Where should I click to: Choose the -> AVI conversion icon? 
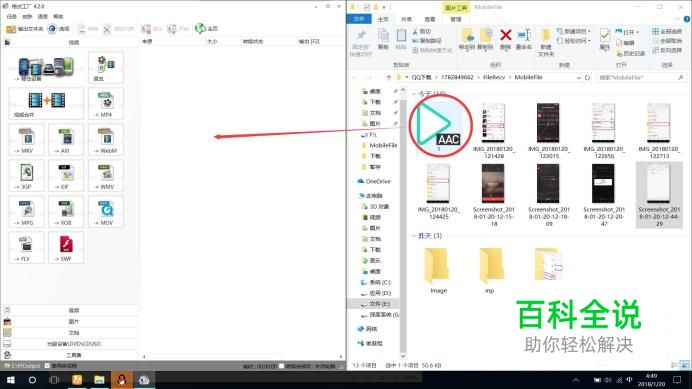coord(66,140)
